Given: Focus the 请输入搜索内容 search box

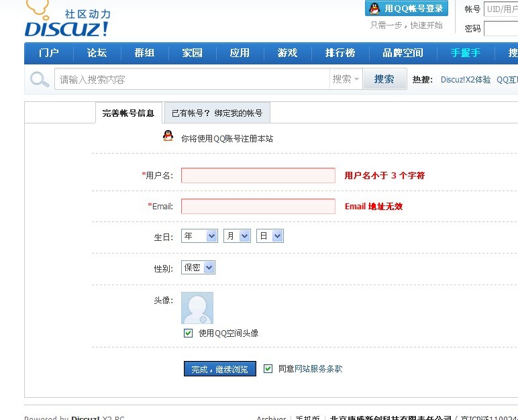Looking at the screenshot, I should click(x=192, y=79).
